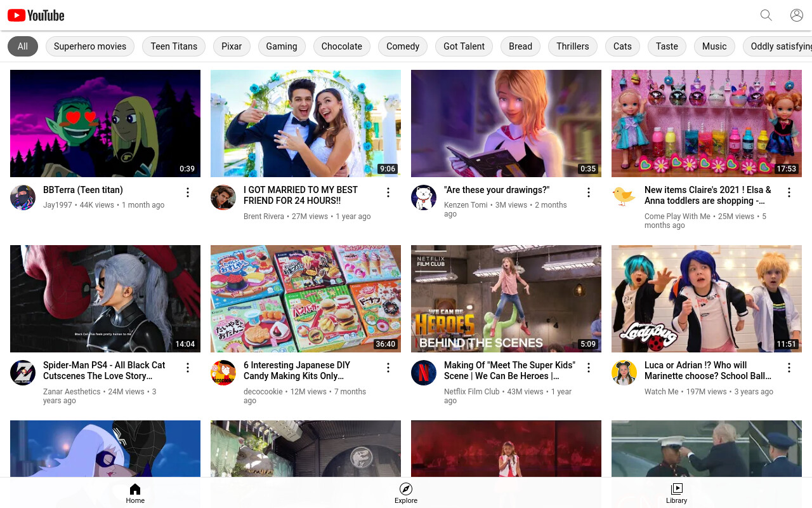Play the wedding couple thumbnail video
The height and width of the screenshot is (508, 812).
pos(306,123)
